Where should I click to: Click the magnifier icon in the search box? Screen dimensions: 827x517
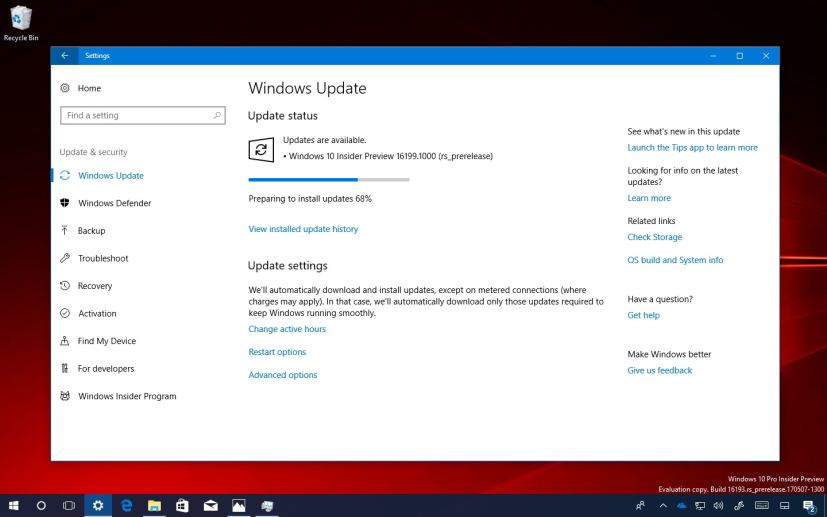[x=217, y=115]
